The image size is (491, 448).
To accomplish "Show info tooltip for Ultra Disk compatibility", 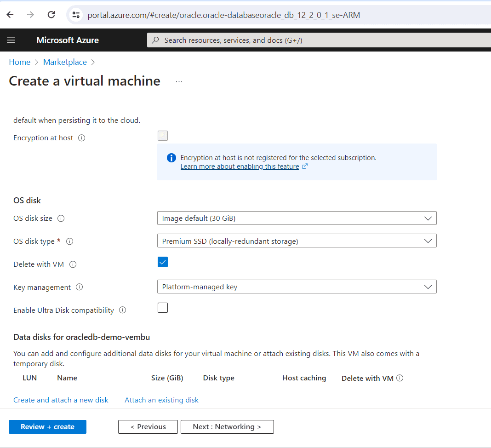I will coord(122,310).
